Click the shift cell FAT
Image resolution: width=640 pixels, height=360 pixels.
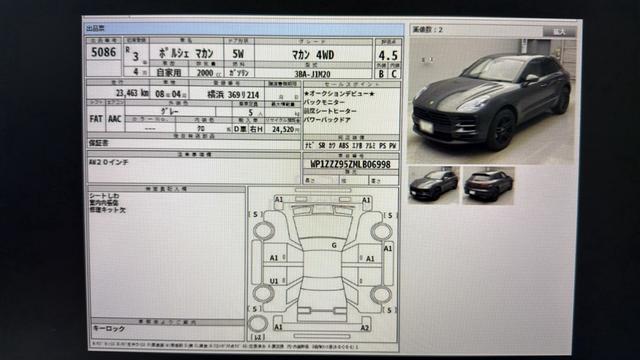96,119
